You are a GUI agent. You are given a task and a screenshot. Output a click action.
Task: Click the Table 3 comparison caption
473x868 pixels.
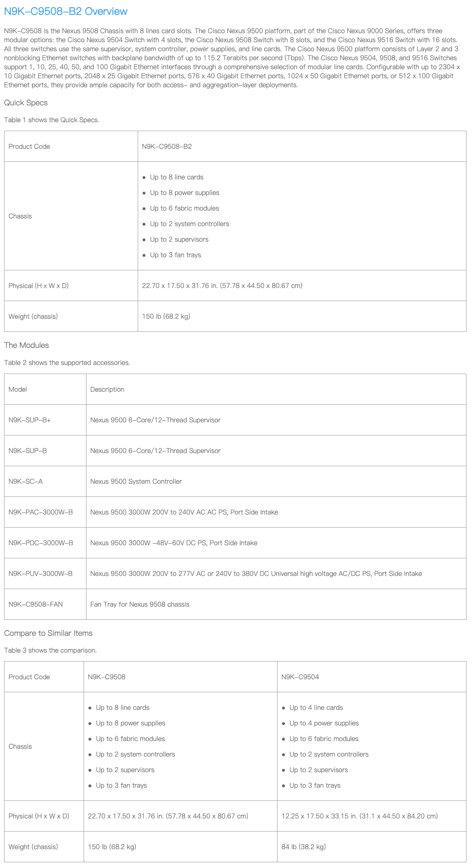50,650
